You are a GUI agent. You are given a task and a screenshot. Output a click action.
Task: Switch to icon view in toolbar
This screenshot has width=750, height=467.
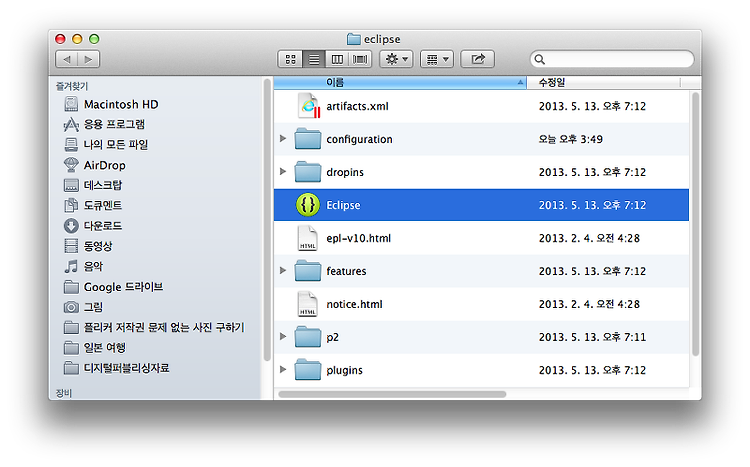[290, 59]
